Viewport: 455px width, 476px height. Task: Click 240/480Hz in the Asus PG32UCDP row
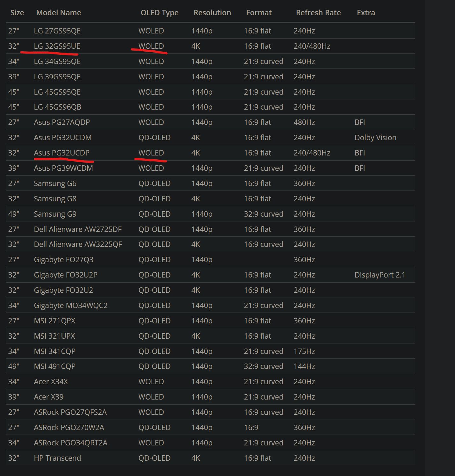pyautogui.click(x=312, y=153)
